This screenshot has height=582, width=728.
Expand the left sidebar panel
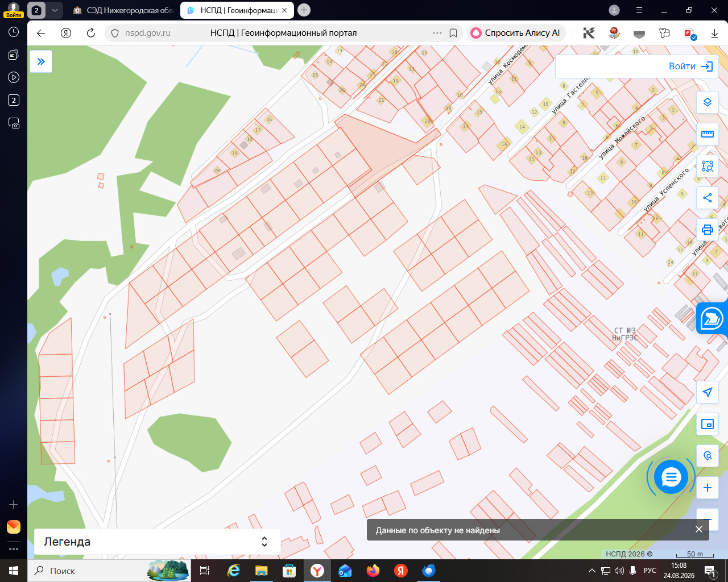41,61
